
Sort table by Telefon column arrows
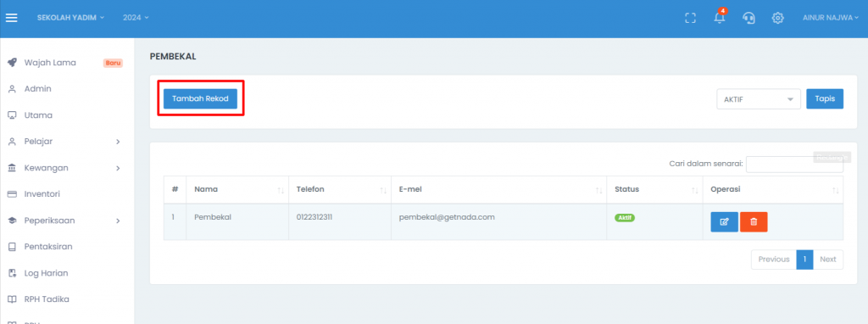coord(383,191)
